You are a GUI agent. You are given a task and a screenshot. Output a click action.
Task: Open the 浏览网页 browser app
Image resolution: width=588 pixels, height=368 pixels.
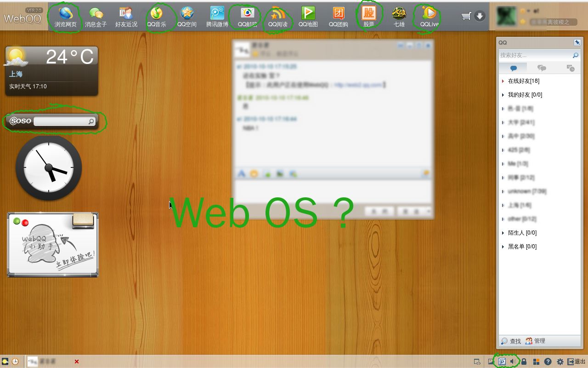tap(66, 17)
